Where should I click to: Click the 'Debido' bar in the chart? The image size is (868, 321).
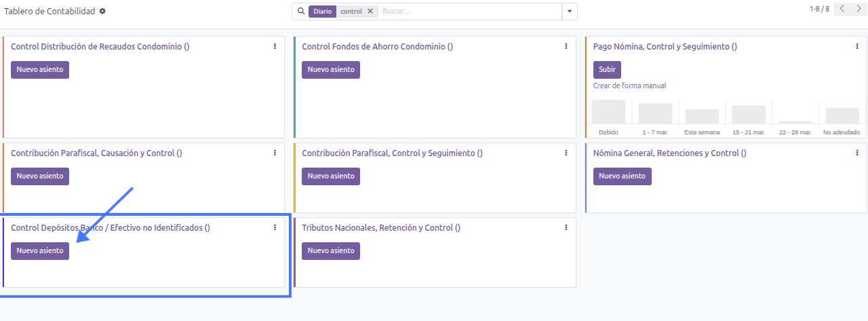608,112
